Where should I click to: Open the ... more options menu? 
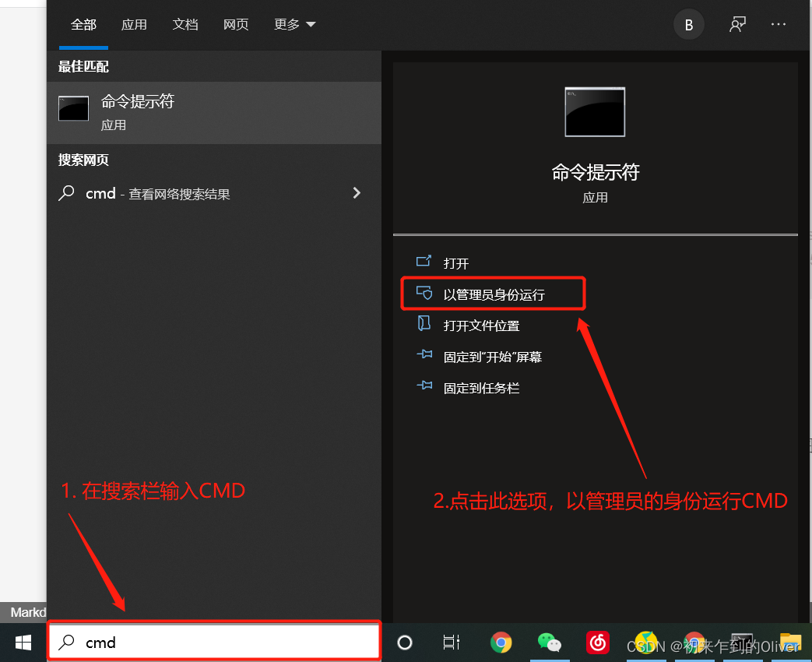click(779, 24)
